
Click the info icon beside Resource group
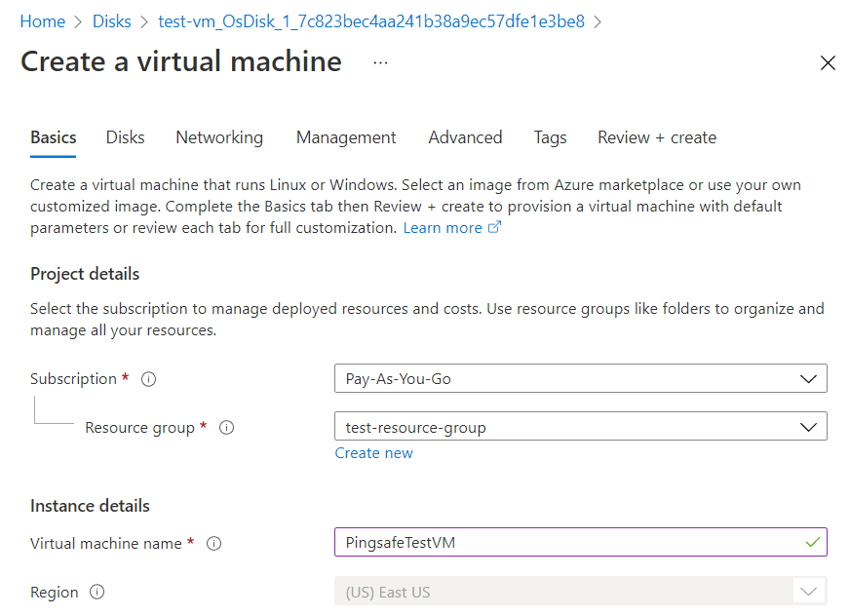(x=227, y=428)
